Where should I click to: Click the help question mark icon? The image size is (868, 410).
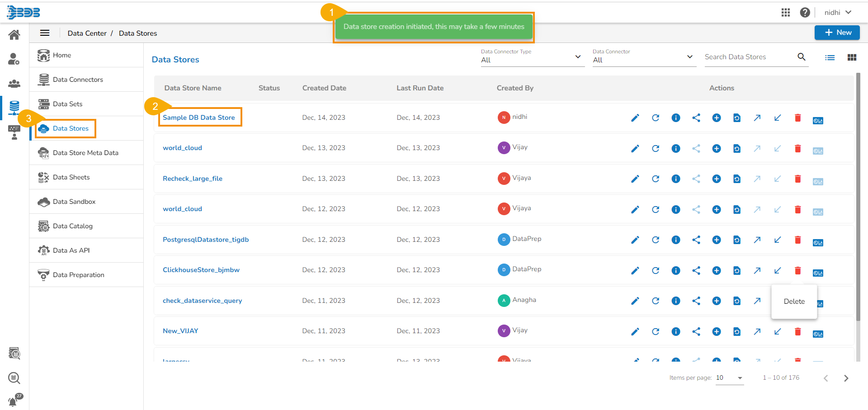805,13
